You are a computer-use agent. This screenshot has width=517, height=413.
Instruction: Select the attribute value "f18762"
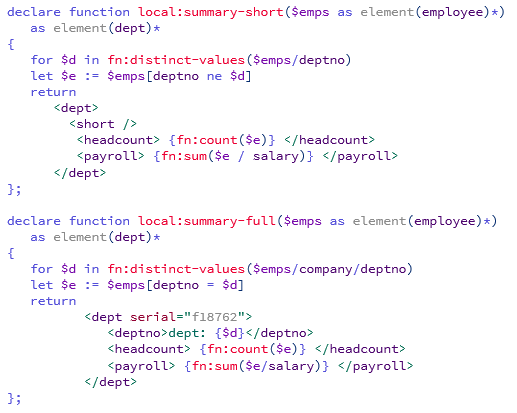[x=214, y=317]
